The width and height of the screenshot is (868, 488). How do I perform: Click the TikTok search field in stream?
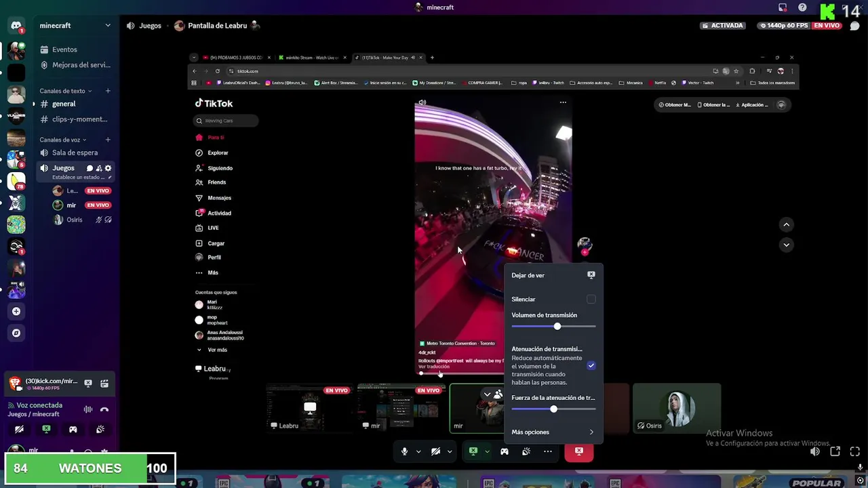(226, 121)
